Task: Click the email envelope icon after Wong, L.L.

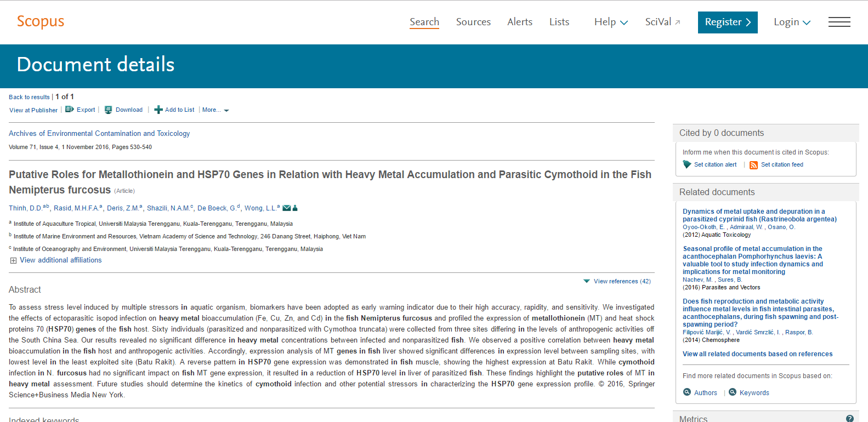Action: click(287, 208)
